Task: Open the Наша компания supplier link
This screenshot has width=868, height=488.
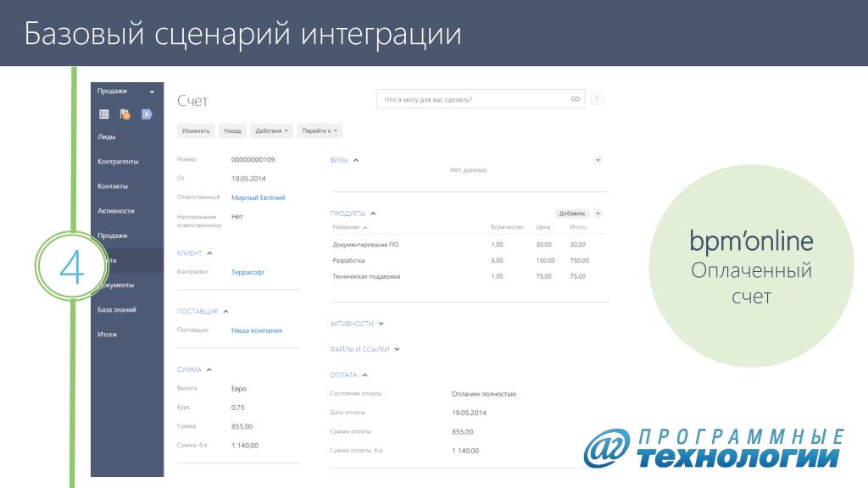Action: (x=256, y=330)
